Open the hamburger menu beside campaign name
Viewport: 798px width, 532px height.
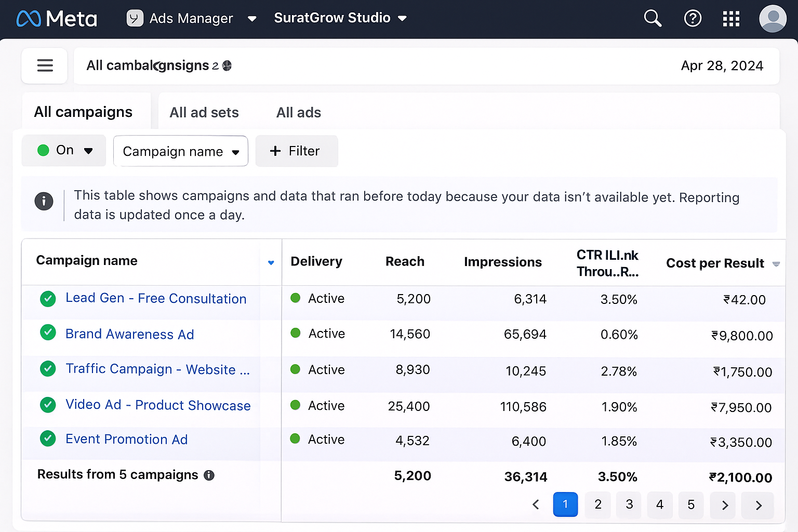[x=44, y=65]
